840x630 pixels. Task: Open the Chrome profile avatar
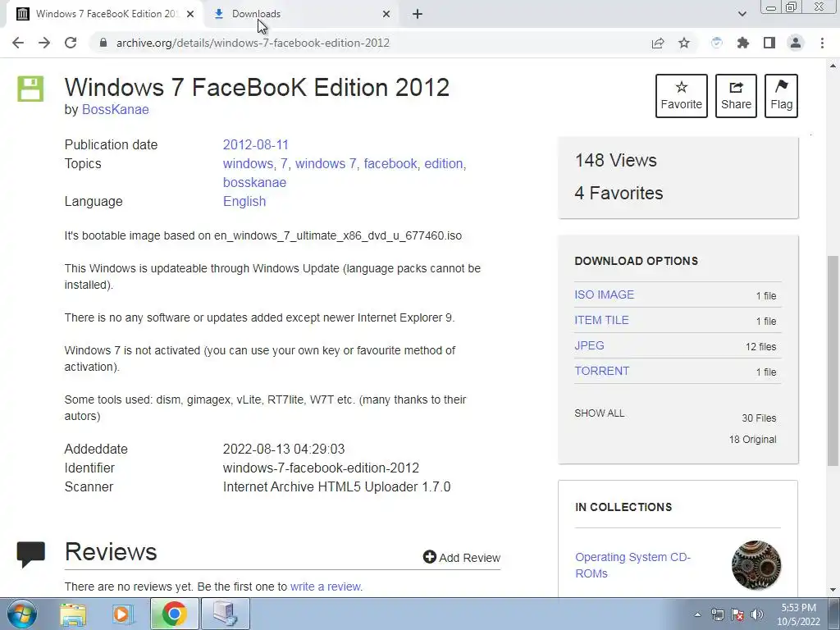tap(796, 43)
